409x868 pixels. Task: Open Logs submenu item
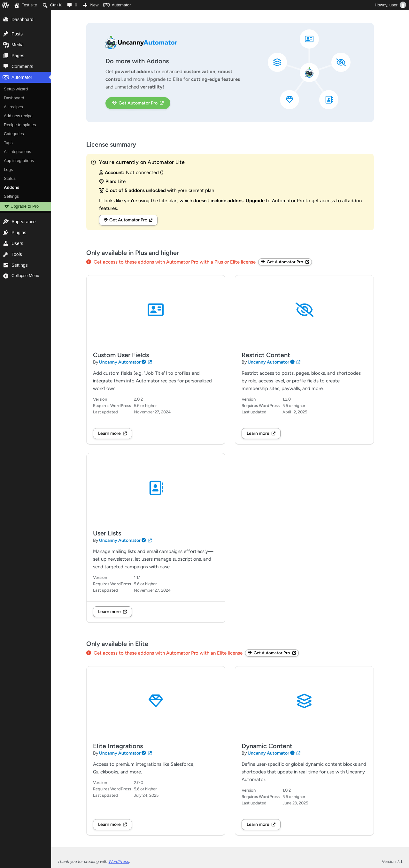pos(26,170)
